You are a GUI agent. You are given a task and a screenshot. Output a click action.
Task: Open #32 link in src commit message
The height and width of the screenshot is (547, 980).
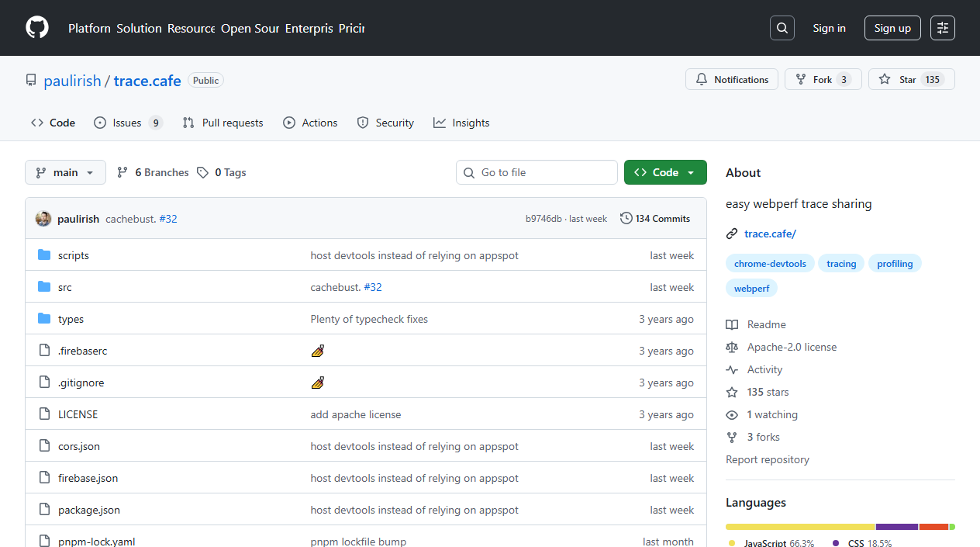pyautogui.click(x=373, y=287)
